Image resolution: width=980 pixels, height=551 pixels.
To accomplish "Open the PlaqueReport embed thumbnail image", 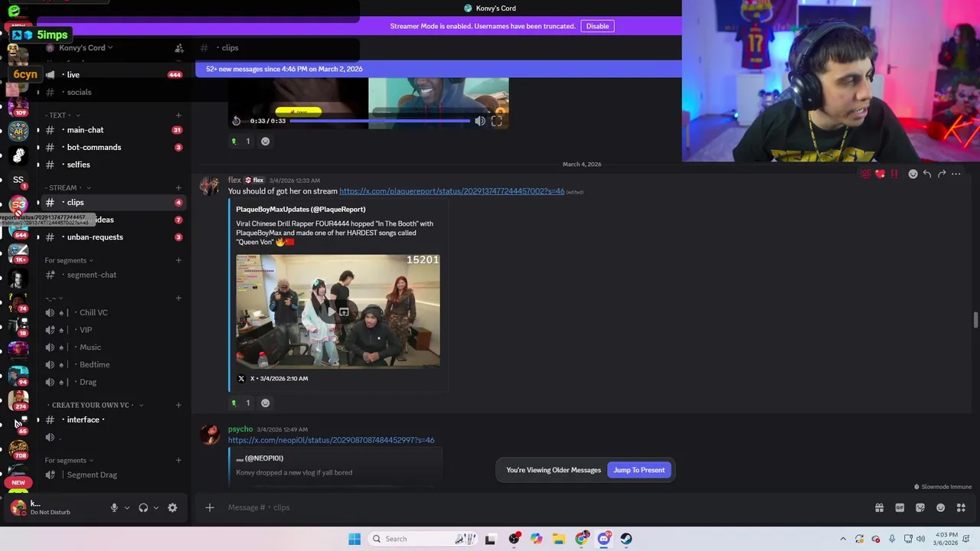I will pyautogui.click(x=338, y=311).
